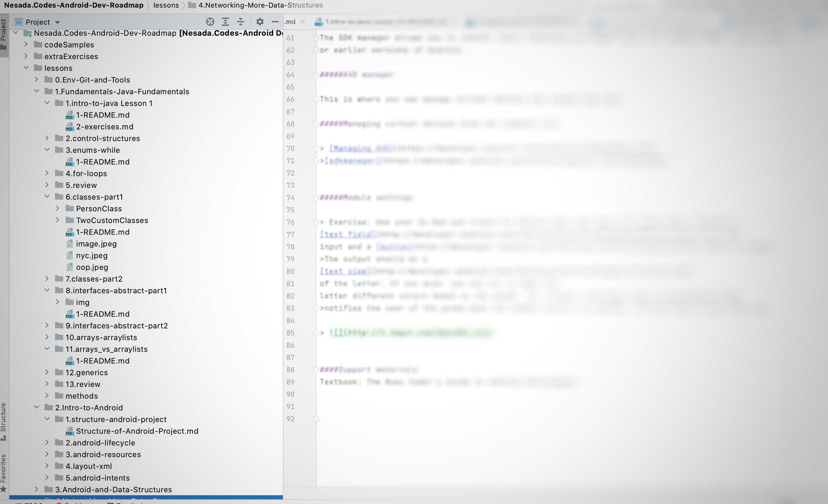Open the Project panel settings gear
The height and width of the screenshot is (504, 828).
click(259, 21)
